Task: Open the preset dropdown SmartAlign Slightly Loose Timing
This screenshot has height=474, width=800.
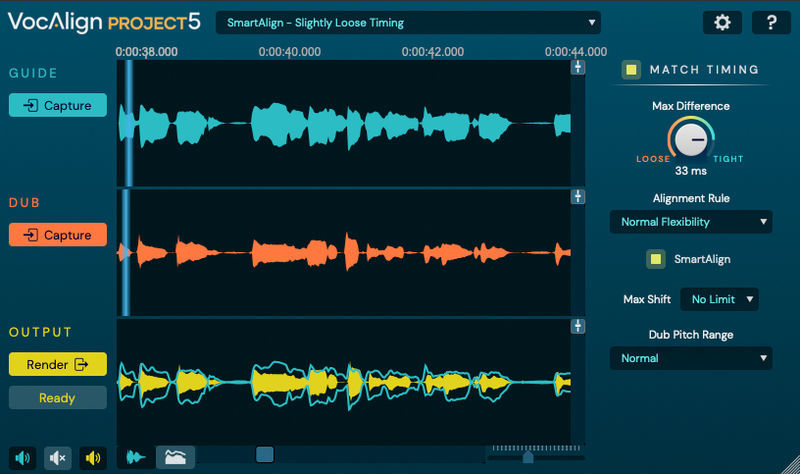Action: pyautogui.click(x=408, y=22)
